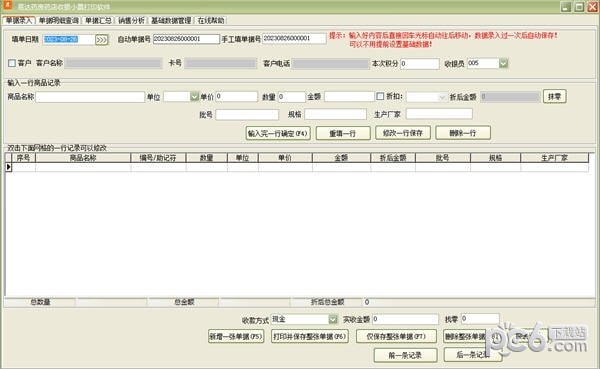600x369 pixels.
Task: Click the 打印并保存整张单据 (F6) button
Action: pyautogui.click(x=310, y=336)
